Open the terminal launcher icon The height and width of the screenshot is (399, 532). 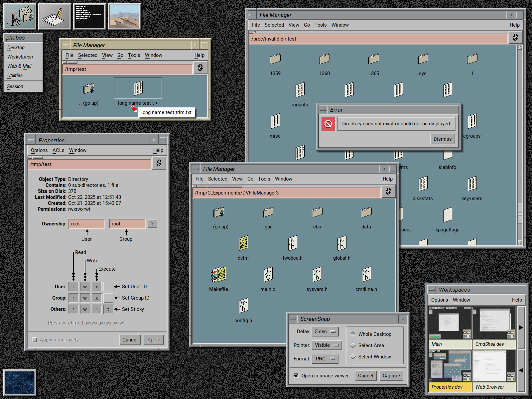[x=90, y=16]
